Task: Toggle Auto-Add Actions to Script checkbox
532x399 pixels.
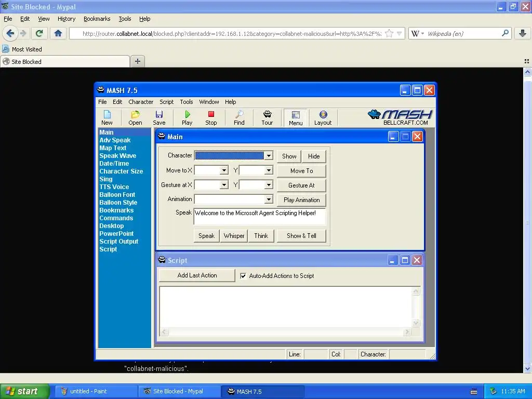Action: click(243, 276)
